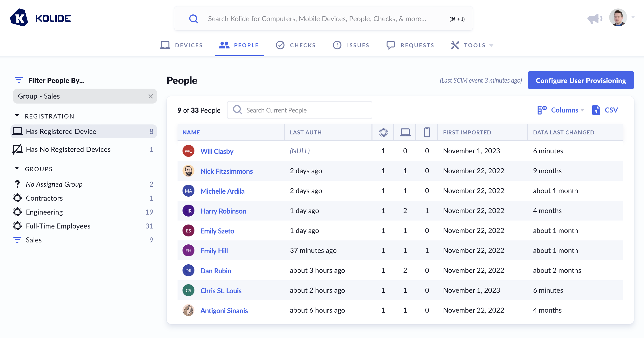Open Antigoni Sinanis avatar thumbnail
The width and height of the screenshot is (644, 338).
click(188, 310)
